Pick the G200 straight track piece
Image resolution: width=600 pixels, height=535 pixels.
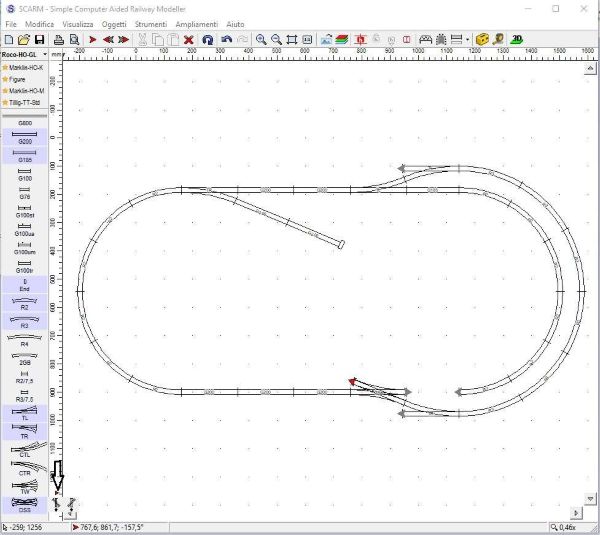click(25, 140)
